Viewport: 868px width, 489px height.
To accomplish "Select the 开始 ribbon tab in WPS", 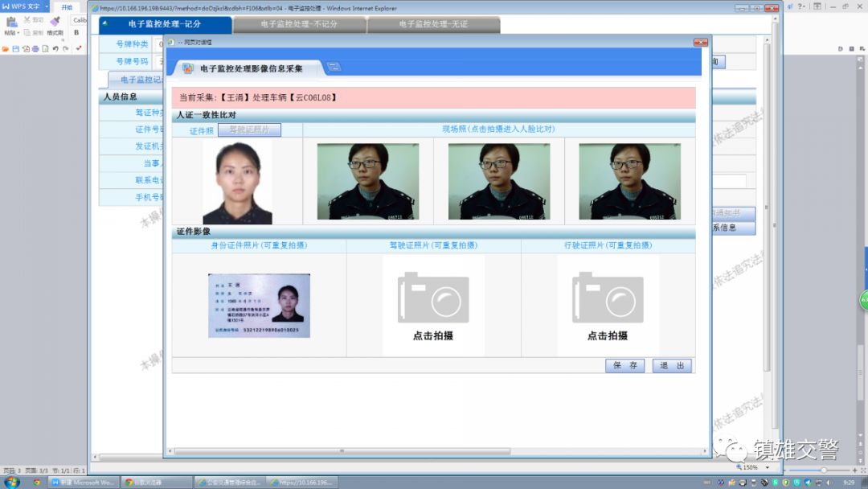I will click(x=67, y=7).
